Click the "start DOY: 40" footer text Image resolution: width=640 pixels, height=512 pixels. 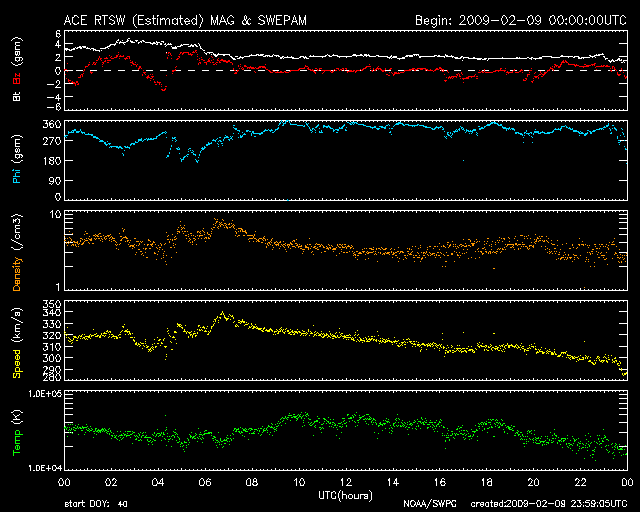point(96,504)
